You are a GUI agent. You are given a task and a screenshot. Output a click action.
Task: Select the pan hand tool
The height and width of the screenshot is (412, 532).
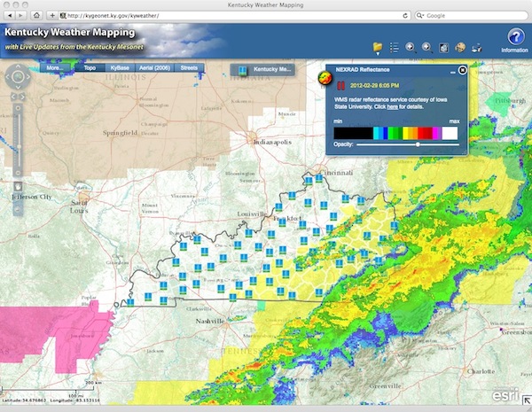(x=18, y=186)
